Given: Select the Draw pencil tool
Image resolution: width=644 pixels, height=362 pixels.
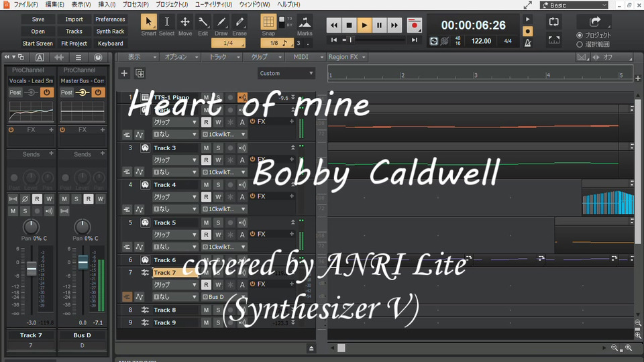Looking at the screenshot, I should click(x=221, y=21).
